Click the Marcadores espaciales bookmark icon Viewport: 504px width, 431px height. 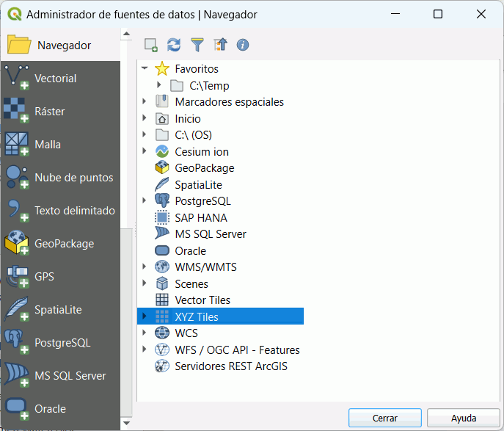[x=162, y=101]
